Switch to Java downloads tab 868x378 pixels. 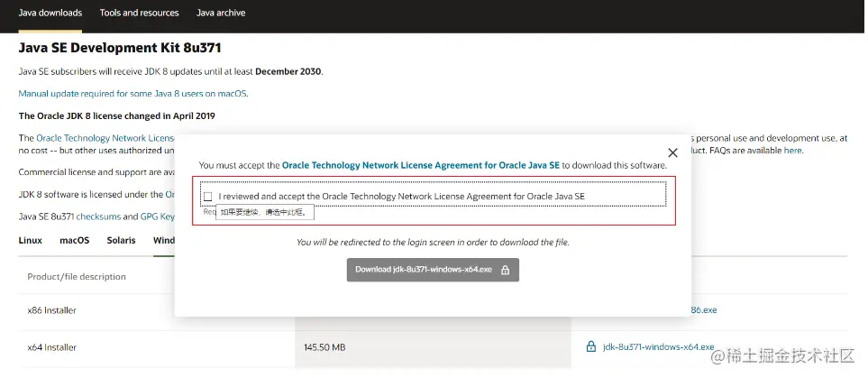tap(50, 13)
